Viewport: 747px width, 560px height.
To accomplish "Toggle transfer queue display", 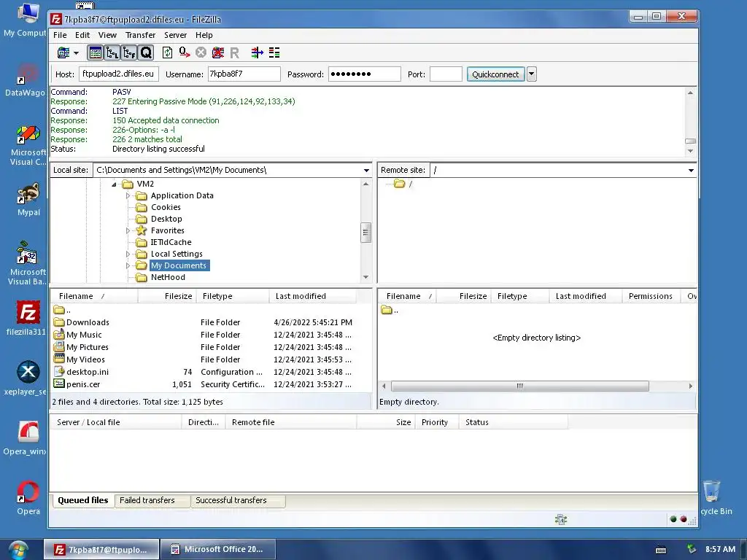I will coord(146,52).
